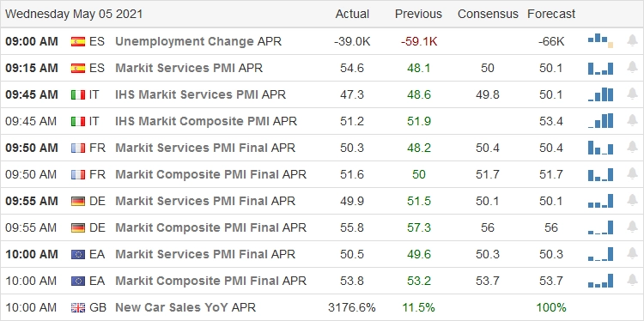Screen dimensions: 644x321
Task: Click the Consensus column header
Action: [x=488, y=14]
